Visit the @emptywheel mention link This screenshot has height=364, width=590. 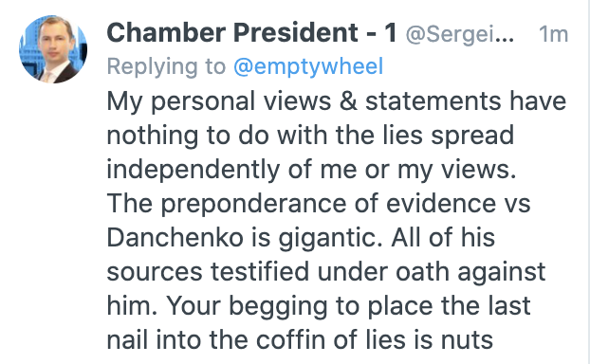[308, 67]
